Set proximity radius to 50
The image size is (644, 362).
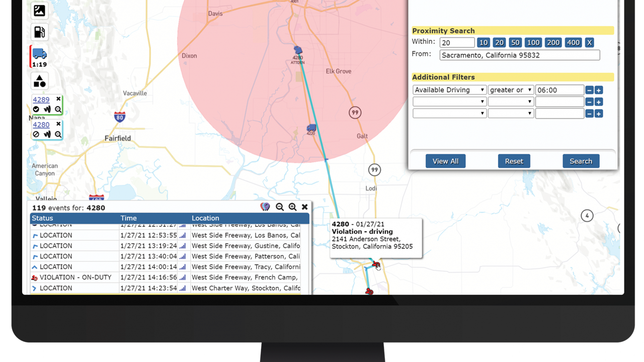pos(515,43)
